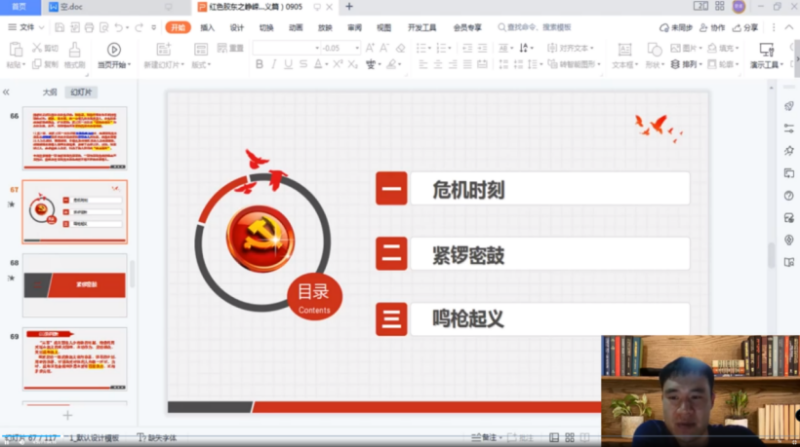Click the Print icon in quick access bar

[89, 28]
